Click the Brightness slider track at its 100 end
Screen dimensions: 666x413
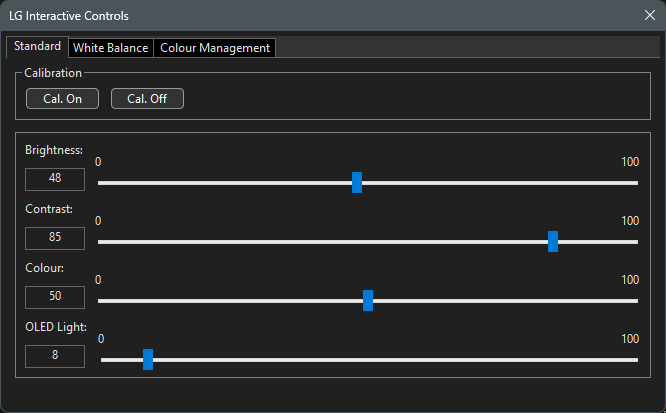coord(635,183)
